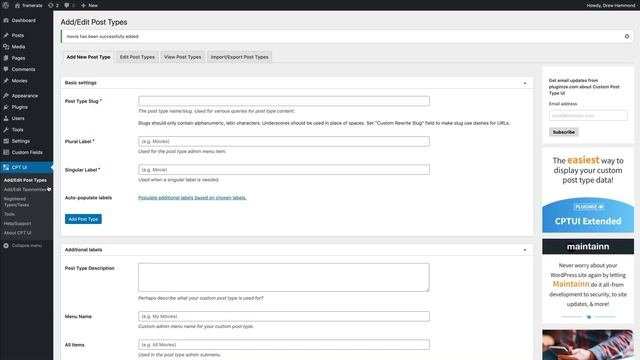Dismiss the success notice

[x=627, y=36]
